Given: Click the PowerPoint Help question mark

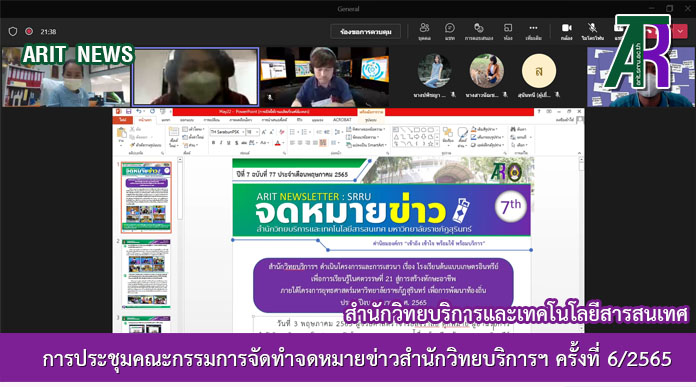Looking at the screenshot, I should [539, 111].
